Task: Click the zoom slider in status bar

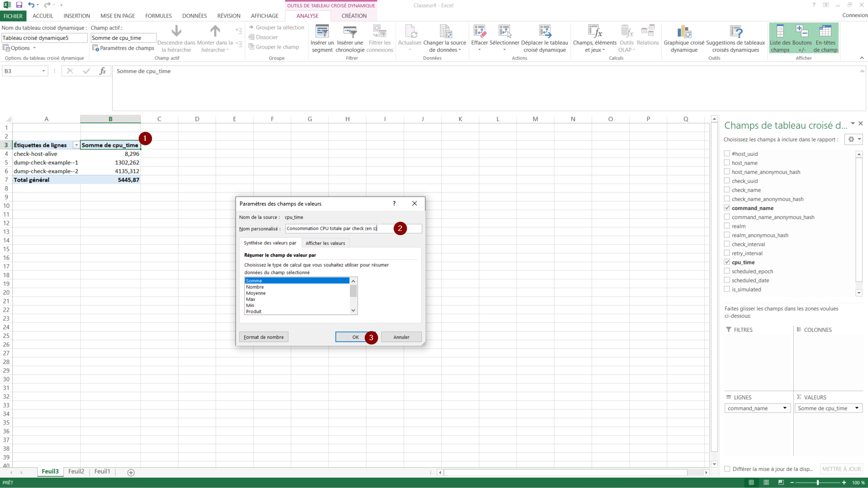Action: (817, 483)
